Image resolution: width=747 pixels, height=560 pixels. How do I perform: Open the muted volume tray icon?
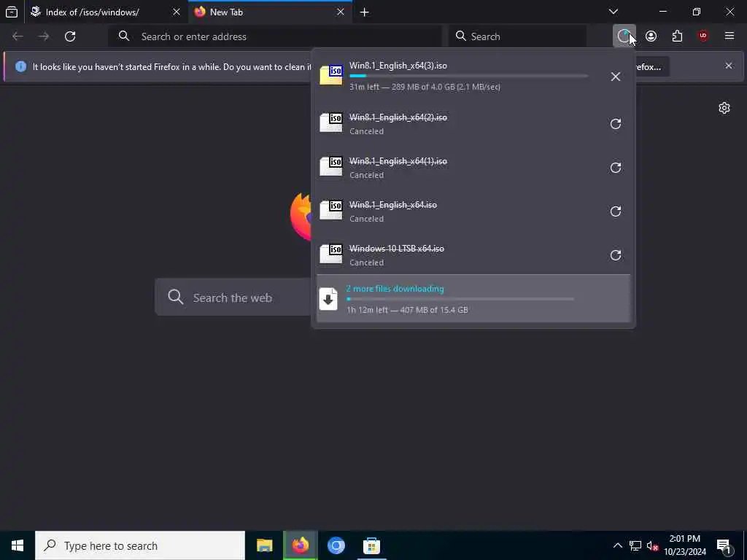(653, 545)
